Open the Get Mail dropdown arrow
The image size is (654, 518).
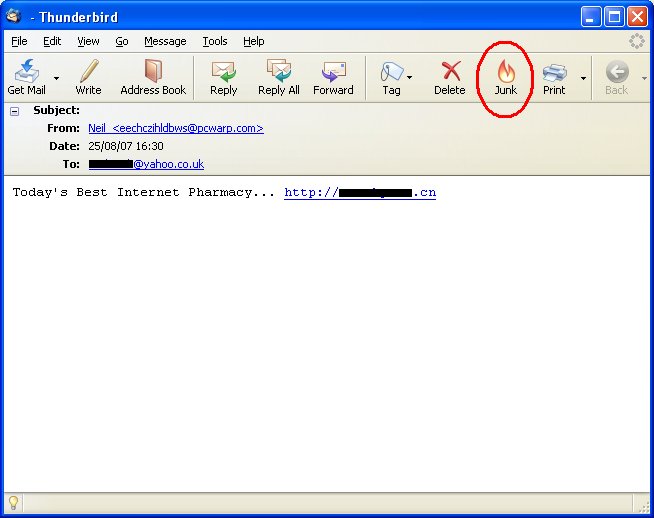coord(56,78)
